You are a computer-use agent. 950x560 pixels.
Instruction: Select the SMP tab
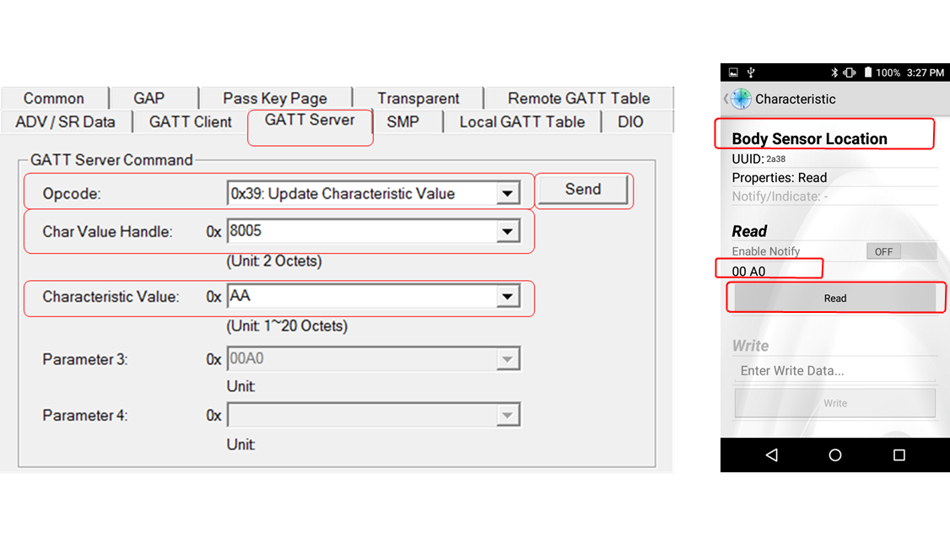[402, 121]
